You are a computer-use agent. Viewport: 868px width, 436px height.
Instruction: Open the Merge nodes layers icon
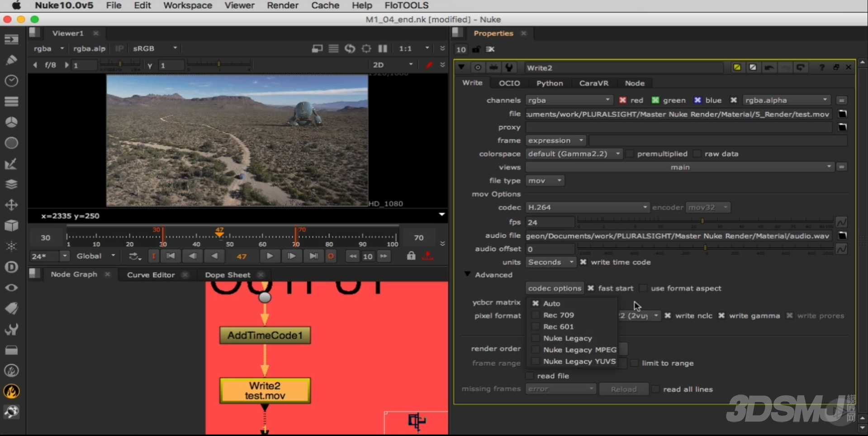[x=11, y=184]
